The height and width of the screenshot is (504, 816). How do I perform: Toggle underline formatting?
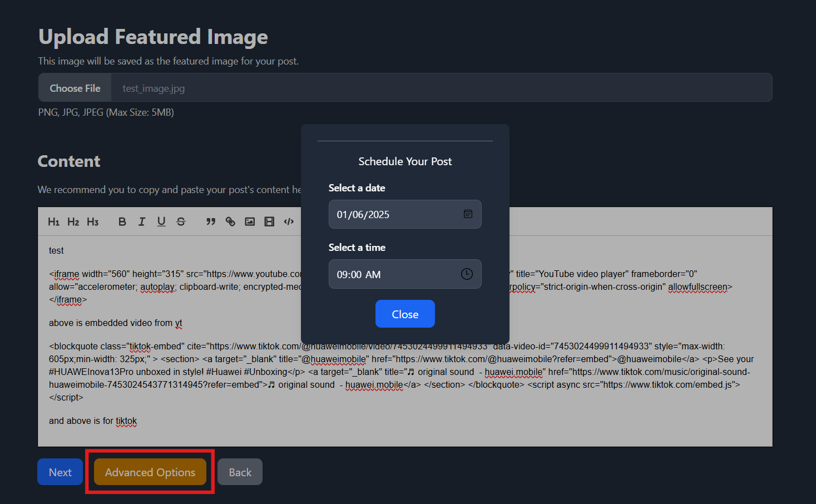coord(161,222)
